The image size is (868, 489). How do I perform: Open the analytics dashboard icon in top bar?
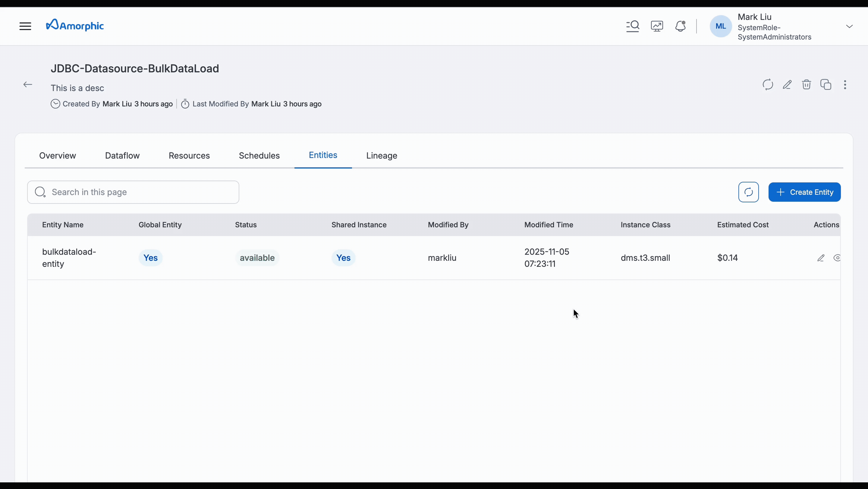(x=656, y=26)
